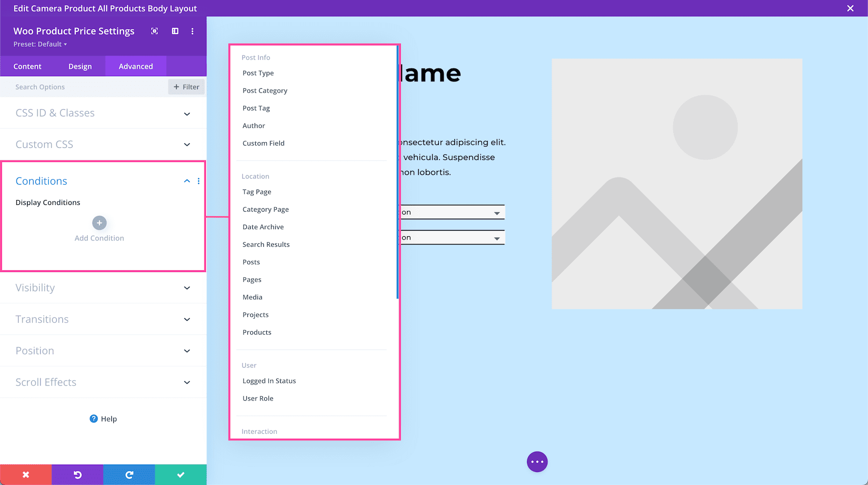Choose Pages in the Location group
Screen dimensions: 868x485
252,280
